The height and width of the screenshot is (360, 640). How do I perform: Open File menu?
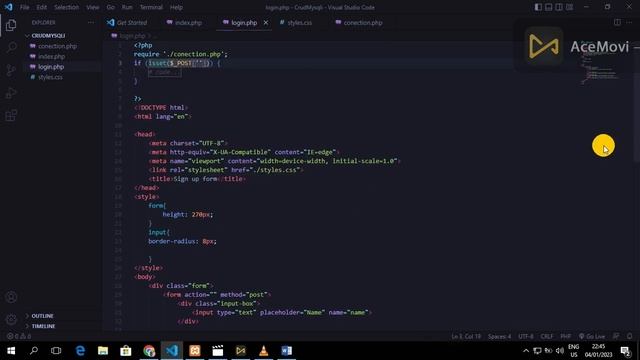click(24, 7)
